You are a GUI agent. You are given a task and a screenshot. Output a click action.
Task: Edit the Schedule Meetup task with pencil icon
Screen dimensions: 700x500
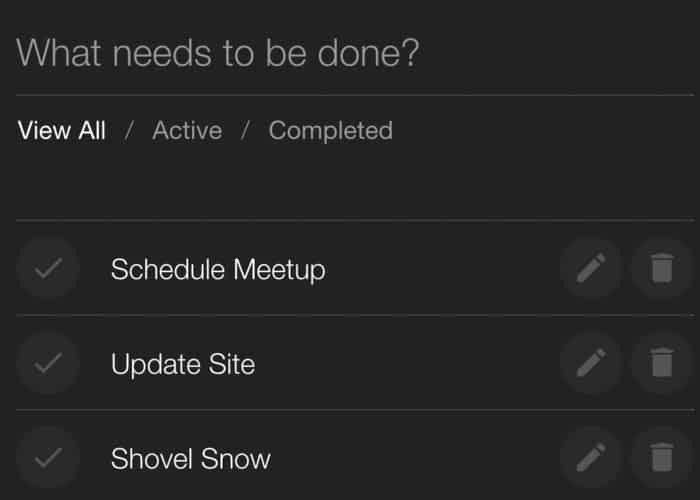click(592, 268)
